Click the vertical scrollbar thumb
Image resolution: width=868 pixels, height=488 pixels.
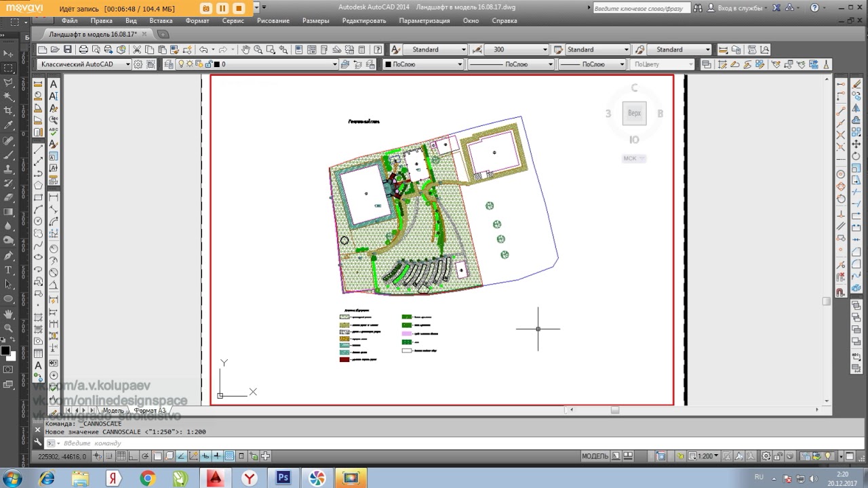[827, 302]
